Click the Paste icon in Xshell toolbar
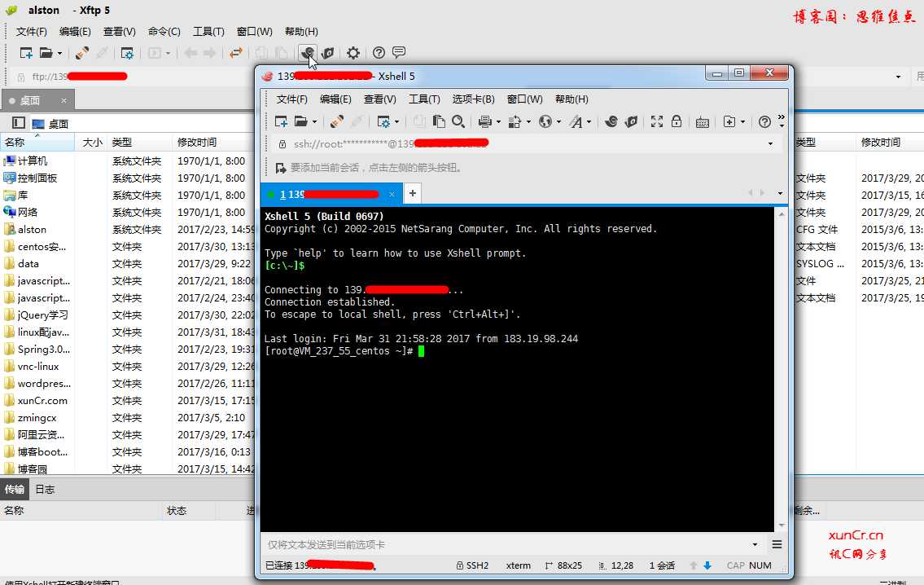This screenshot has width=924, height=585. tap(439, 121)
